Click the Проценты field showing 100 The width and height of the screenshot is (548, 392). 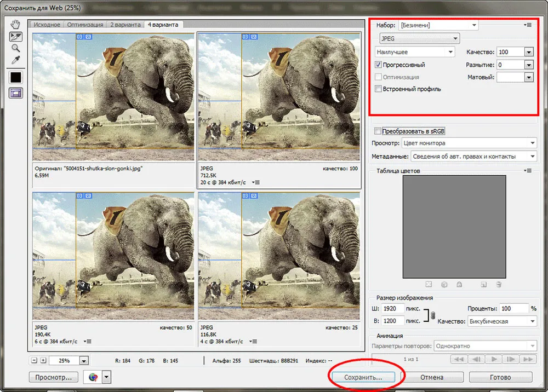pos(514,309)
